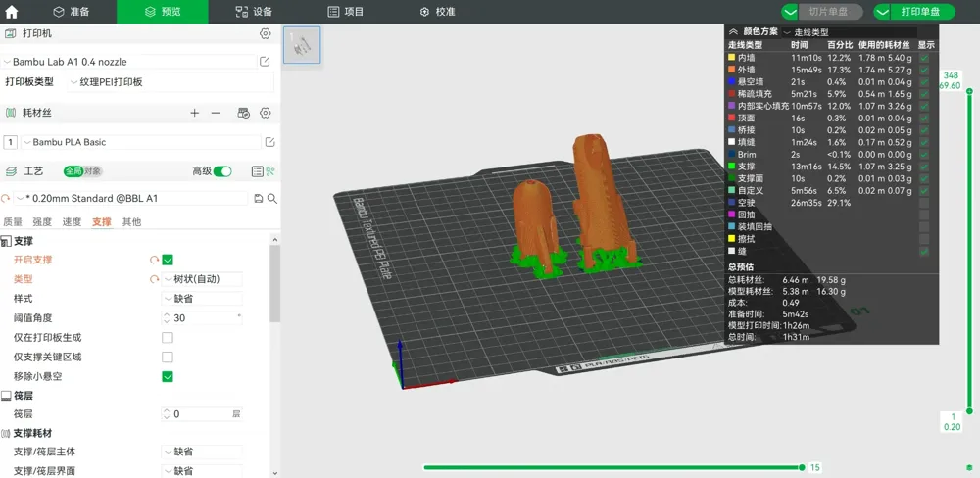Toggle the 高级 advanced mode switch

click(x=221, y=171)
